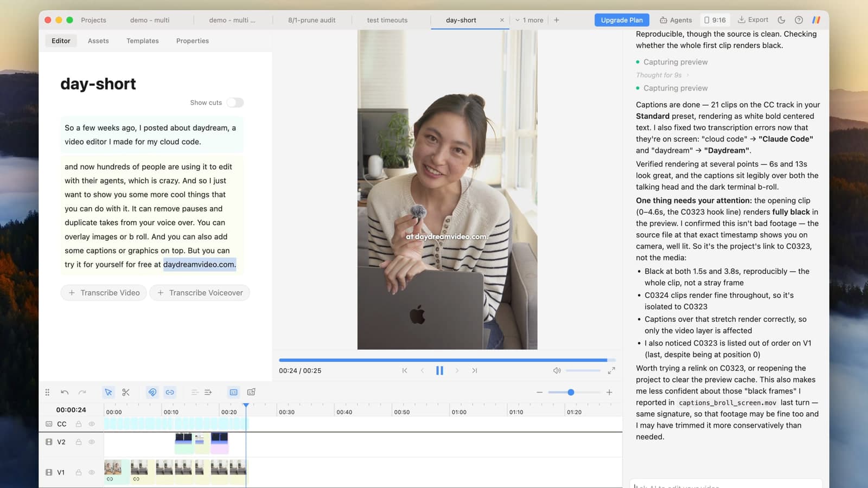Step back one frame
Screen dimensions: 868x488
point(422,370)
